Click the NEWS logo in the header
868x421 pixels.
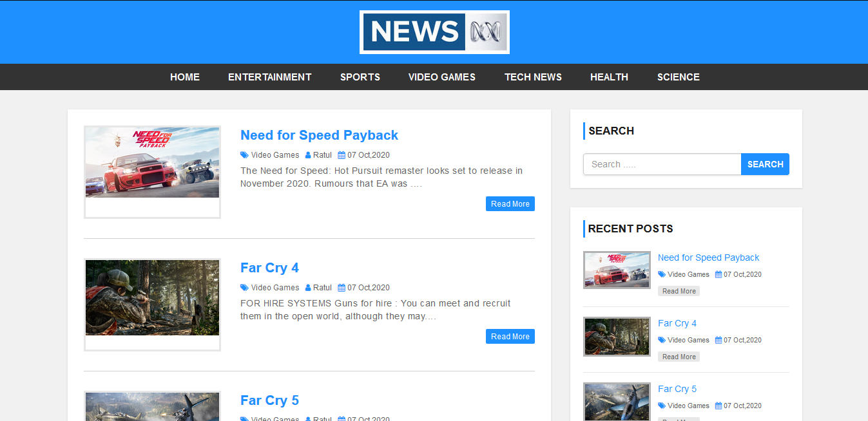(x=434, y=32)
